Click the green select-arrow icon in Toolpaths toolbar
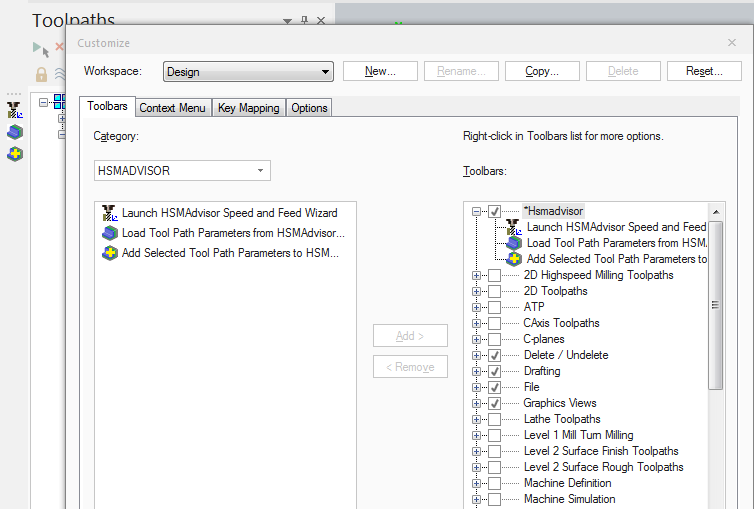 pyautogui.click(x=40, y=49)
